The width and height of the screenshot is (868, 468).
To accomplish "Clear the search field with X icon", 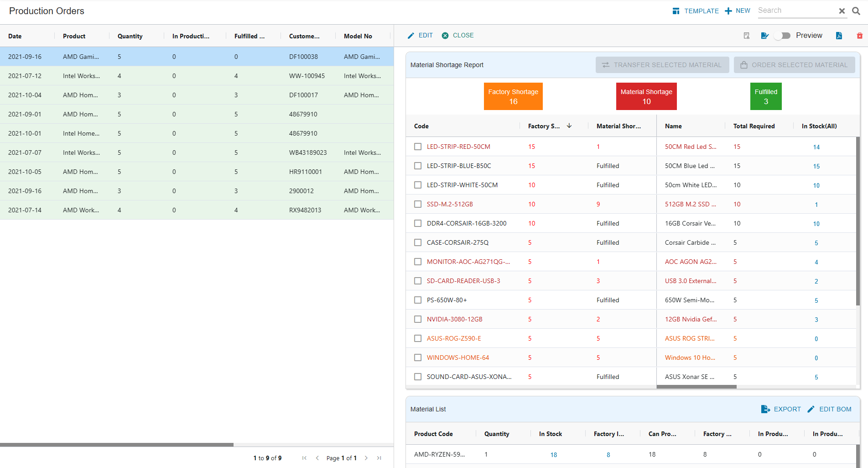I will click(842, 11).
